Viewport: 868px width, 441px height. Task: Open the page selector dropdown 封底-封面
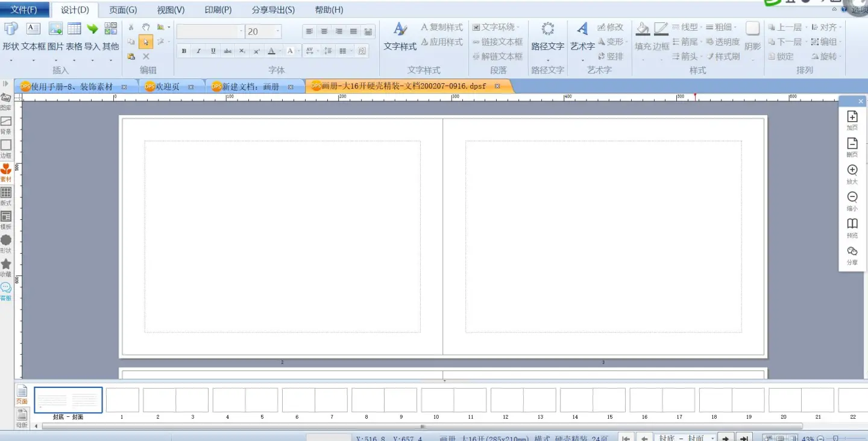tap(712, 439)
